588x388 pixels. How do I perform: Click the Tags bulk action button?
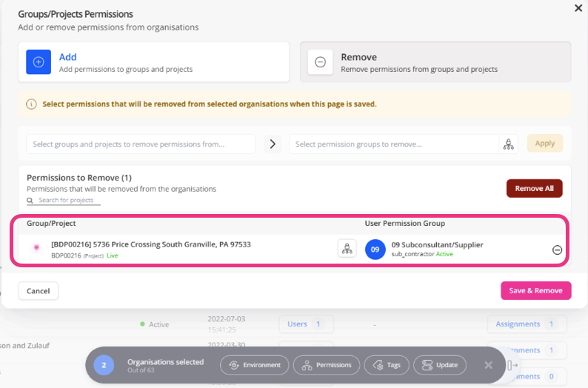pos(387,365)
